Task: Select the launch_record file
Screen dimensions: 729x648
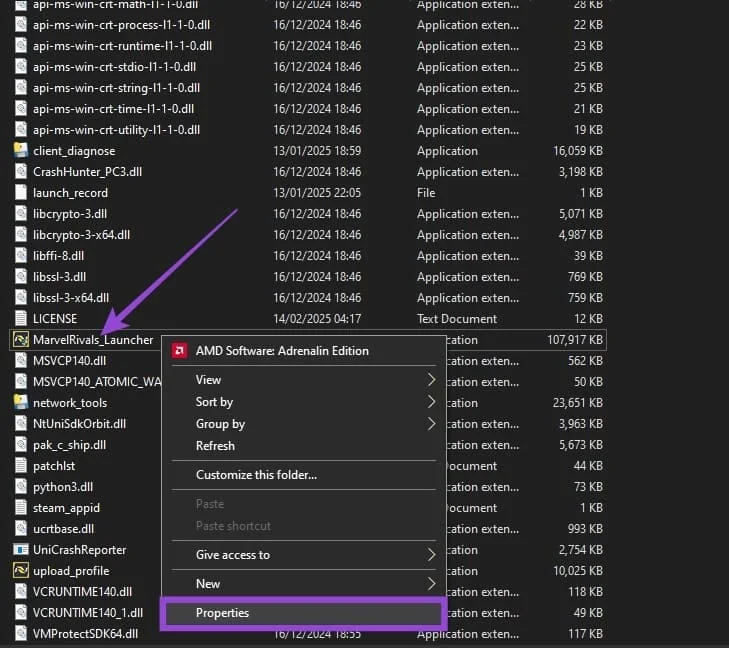Action: (70, 193)
